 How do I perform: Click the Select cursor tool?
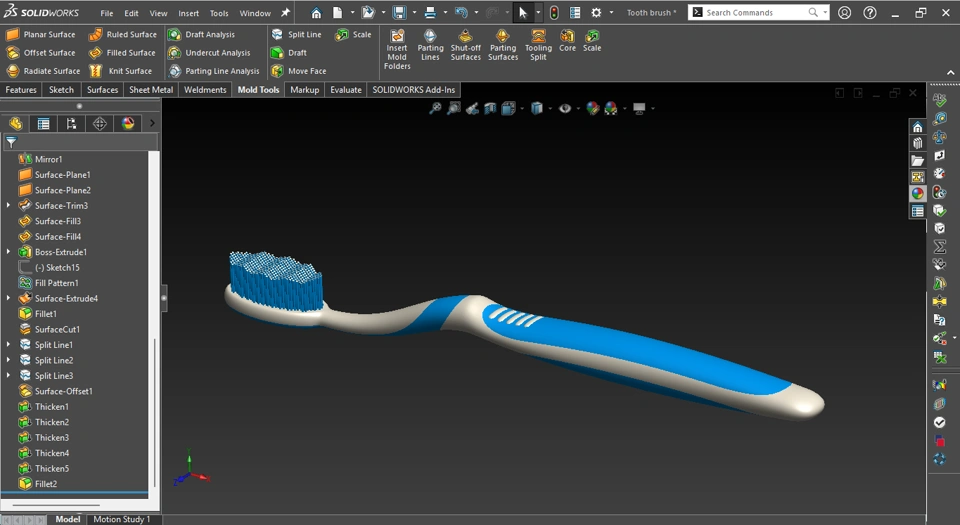pos(523,12)
